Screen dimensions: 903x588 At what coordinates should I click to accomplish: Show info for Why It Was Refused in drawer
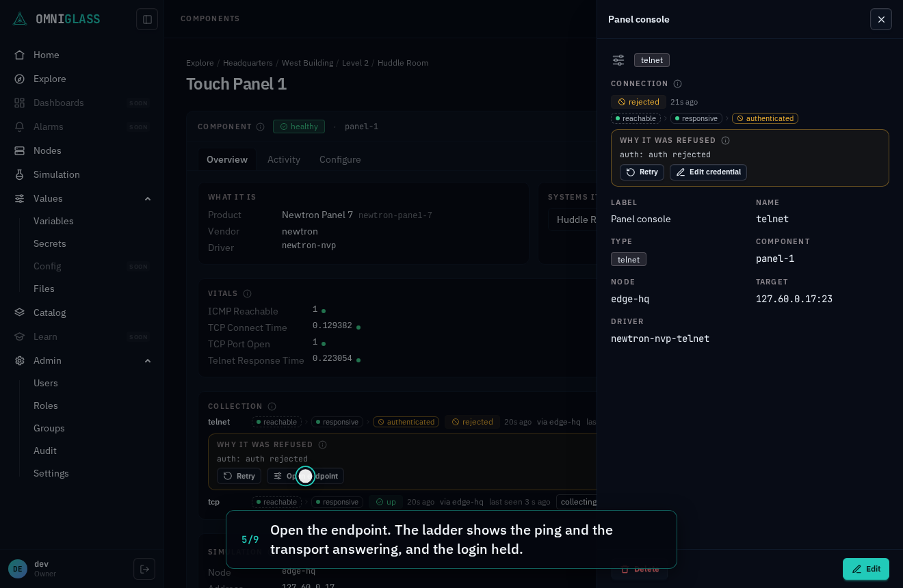tap(725, 140)
